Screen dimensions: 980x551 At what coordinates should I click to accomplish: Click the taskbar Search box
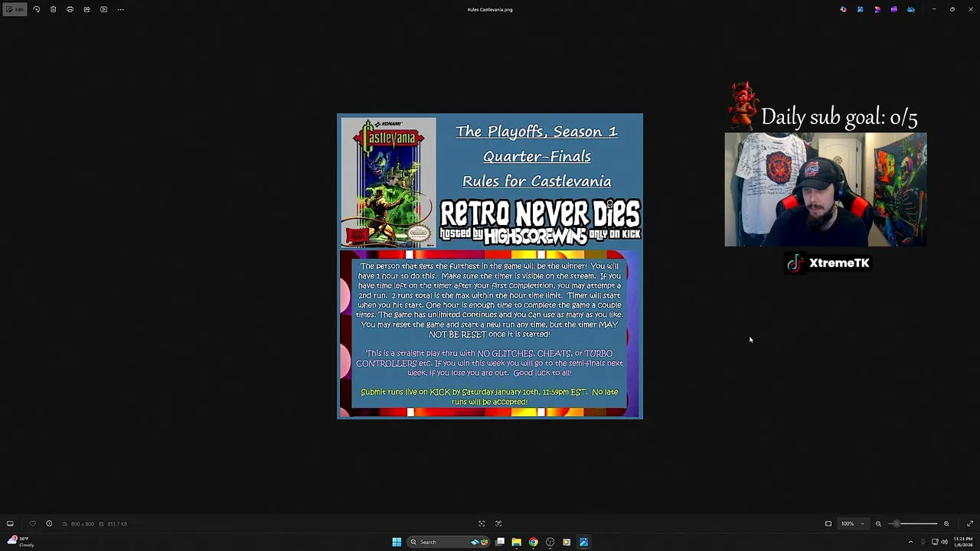point(449,542)
